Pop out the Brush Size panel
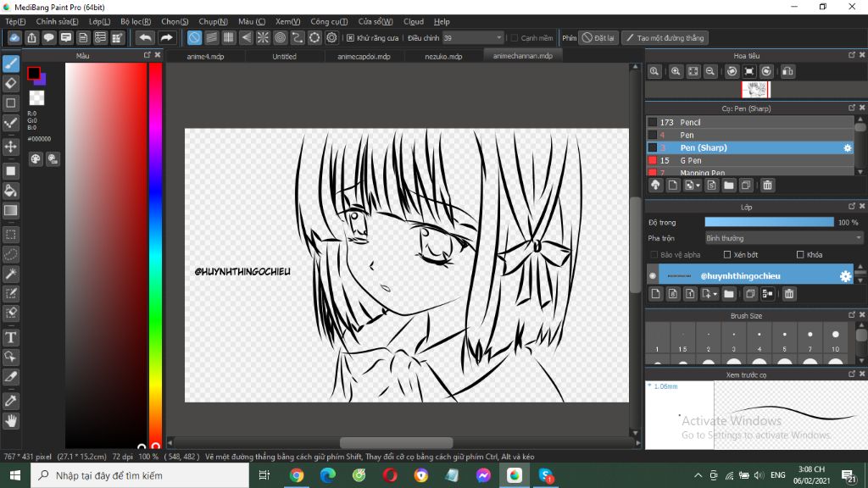The height and width of the screenshot is (488, 868). (851, 315)
